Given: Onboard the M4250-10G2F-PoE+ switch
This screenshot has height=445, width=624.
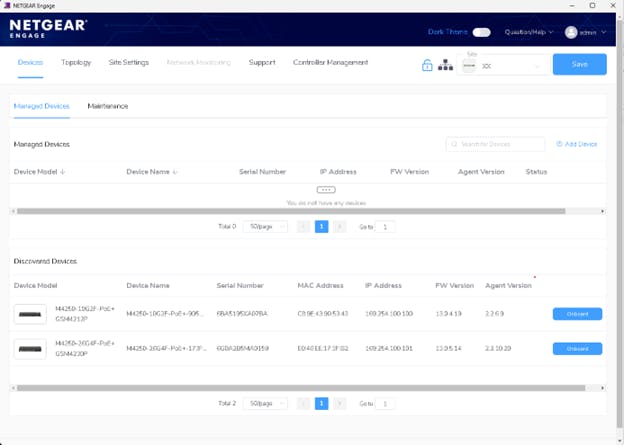Looking at the screenshot, I should click(x=577, y=314).
